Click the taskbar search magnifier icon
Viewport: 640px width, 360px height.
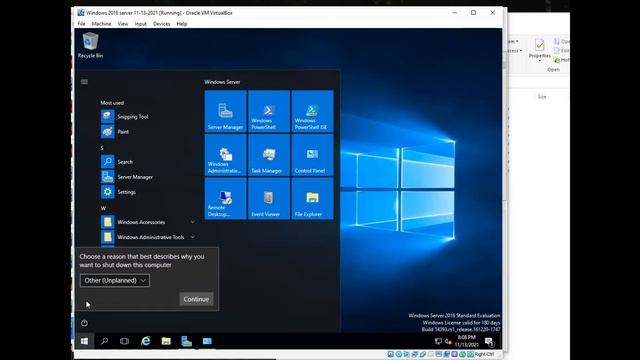(104, 341)
